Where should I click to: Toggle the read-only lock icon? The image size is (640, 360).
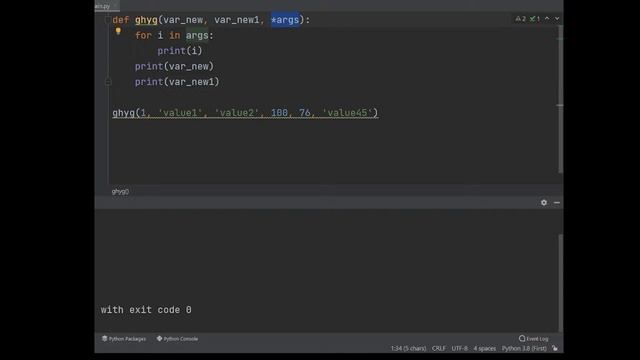[x=555, y=348]
